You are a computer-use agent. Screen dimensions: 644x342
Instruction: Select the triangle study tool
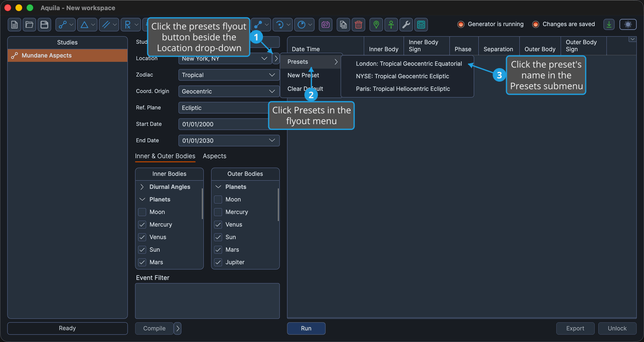[x=84, y=25]
